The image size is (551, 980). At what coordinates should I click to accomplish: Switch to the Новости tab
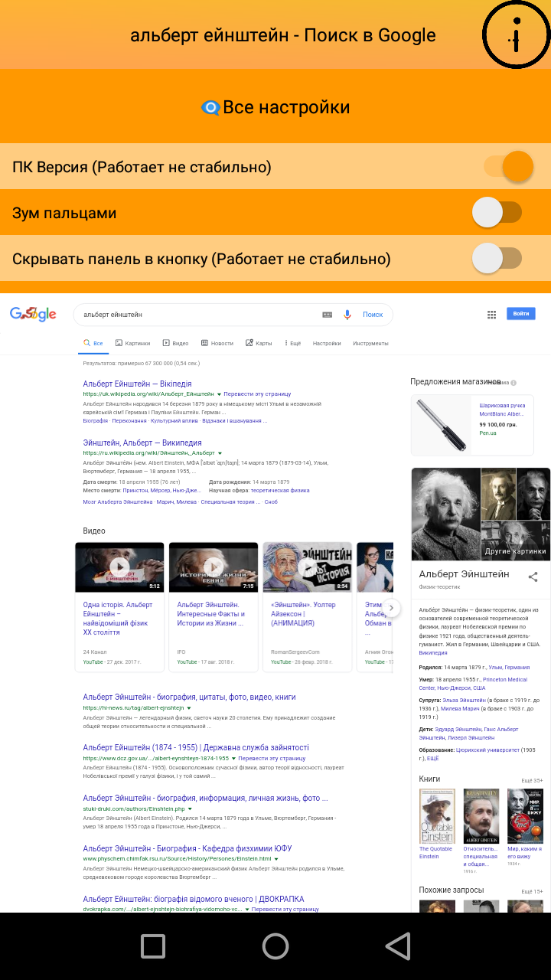pos(217,344)
